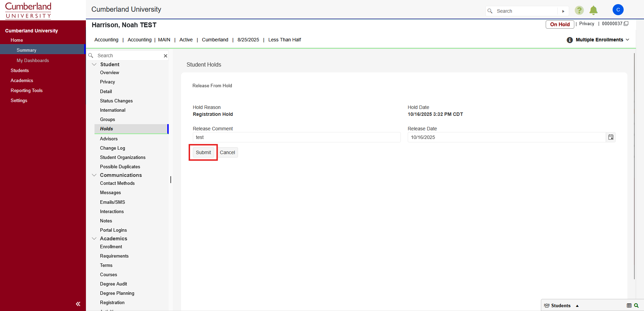The height and width of the screenshot is (311, 644).
Task: Select Holds in the Student menu
Action: tap(131, 129)
